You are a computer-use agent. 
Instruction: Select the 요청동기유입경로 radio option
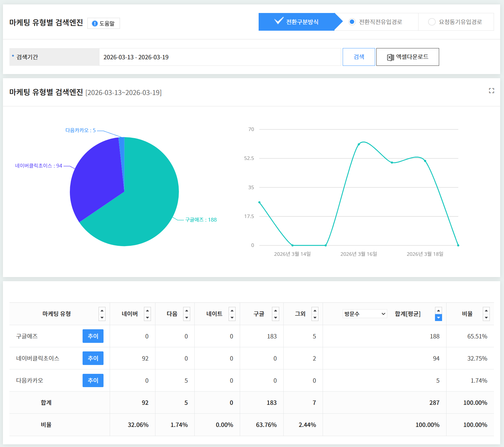(432, 22)
